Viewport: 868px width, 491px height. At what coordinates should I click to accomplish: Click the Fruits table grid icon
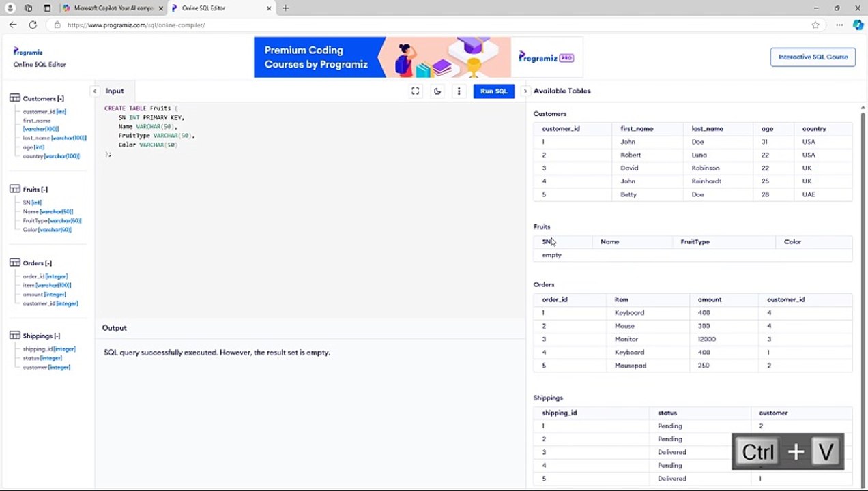point(14,189)
